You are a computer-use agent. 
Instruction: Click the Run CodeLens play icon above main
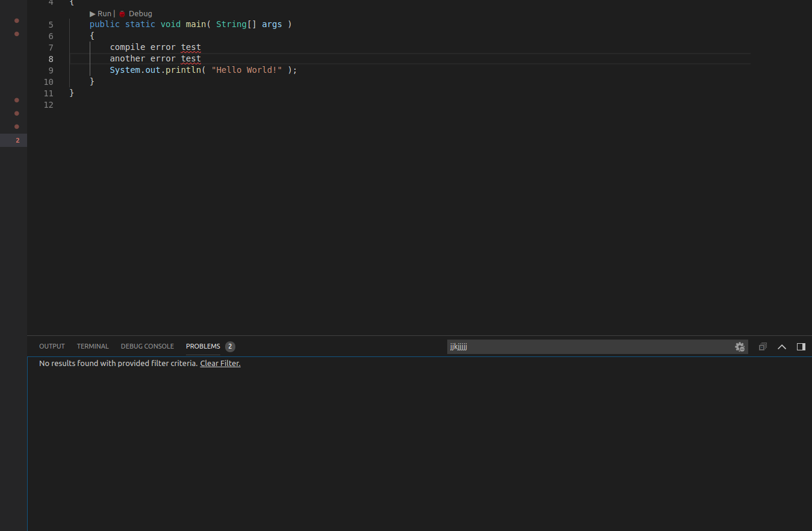(93, 13)
